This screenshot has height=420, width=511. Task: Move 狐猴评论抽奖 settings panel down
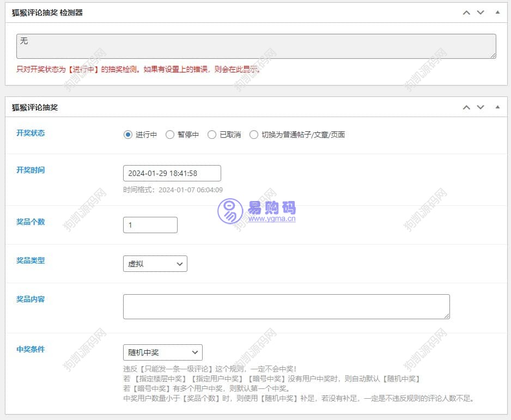[x=480, y=107]
